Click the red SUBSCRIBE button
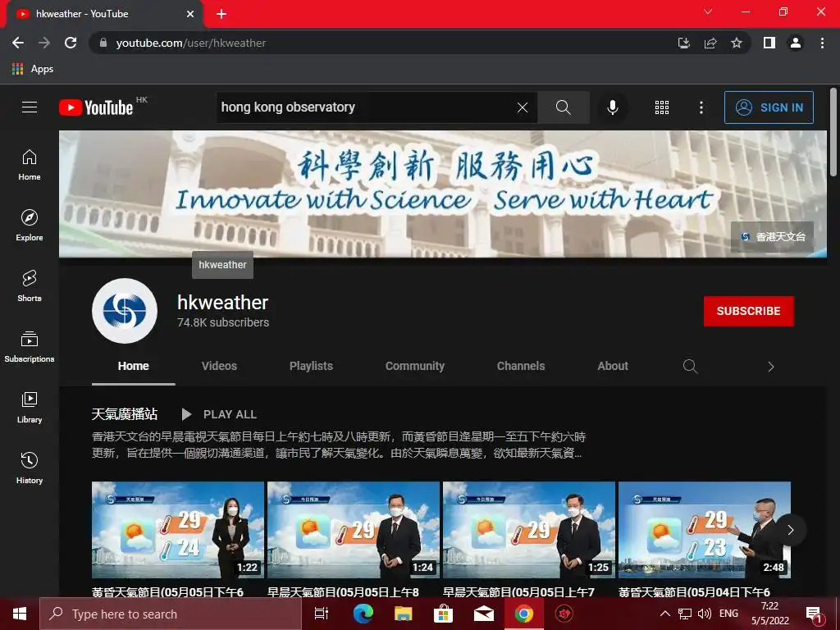The width and height of the screenshot is (840, 630). point(748,311)
